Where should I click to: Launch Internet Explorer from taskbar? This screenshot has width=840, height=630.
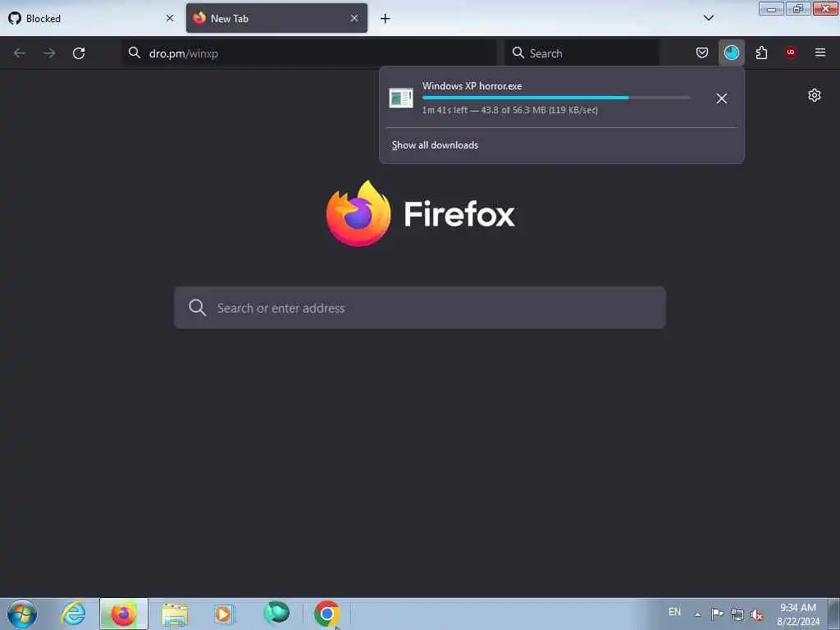point(73,614)
